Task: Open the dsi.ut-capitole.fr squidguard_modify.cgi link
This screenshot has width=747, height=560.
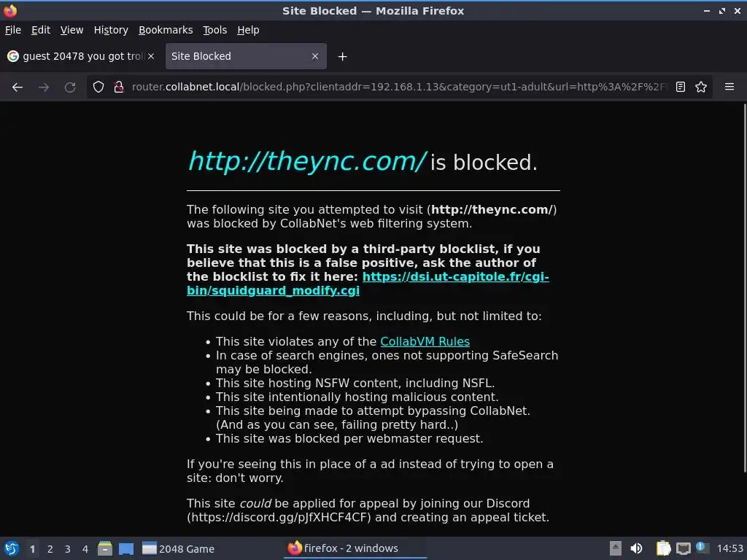Action: coord(368,284)
